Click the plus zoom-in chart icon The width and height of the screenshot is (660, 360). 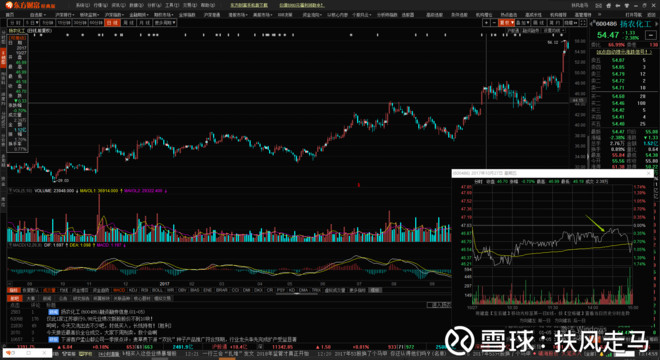tap(486, 22)
